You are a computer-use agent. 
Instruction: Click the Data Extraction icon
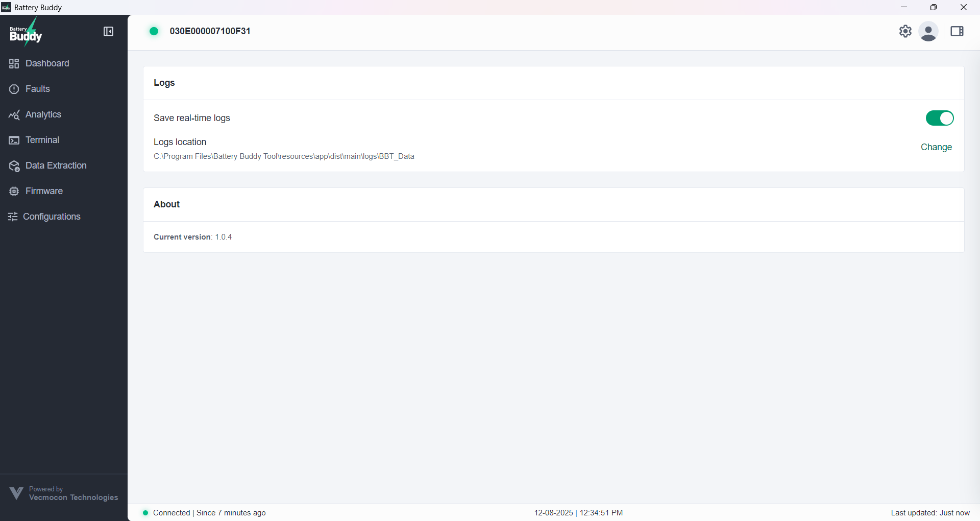click(14, 166)
